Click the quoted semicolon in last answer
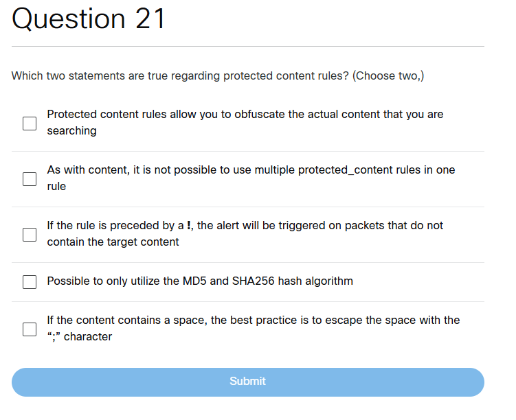This screenshot has height=420, width=516. point(54,337)
